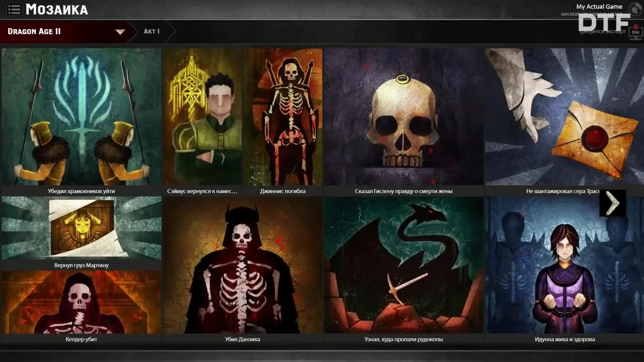Click caption 'Джиннис погибла'

click(283, 191)
